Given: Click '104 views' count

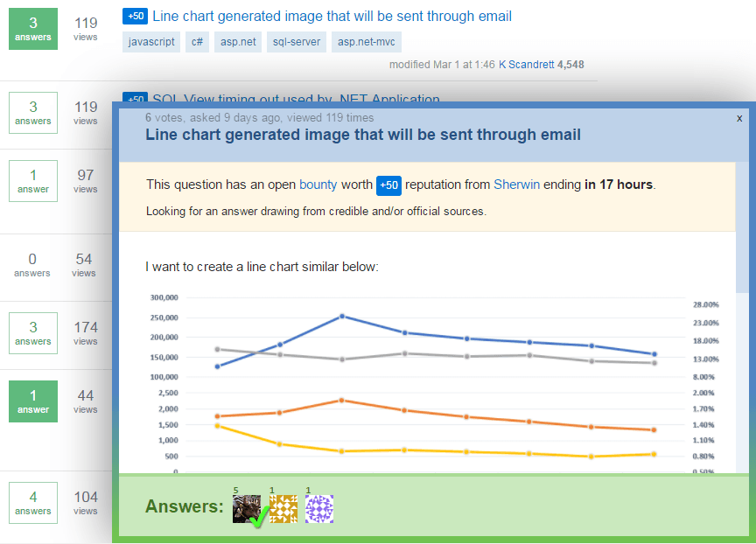Looking at the screenshot, I should point(86,503).
